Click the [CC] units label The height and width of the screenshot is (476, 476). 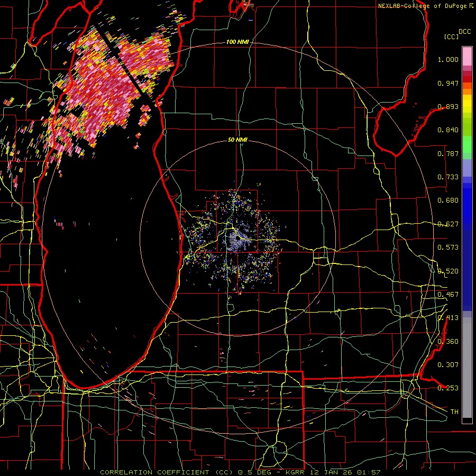(452, 36)
